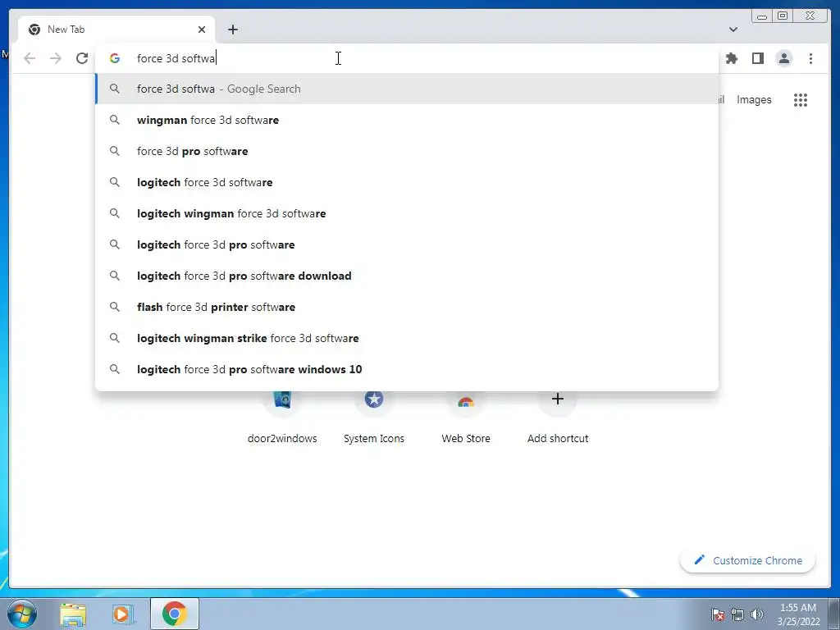Select 'logitech force 3d software' suggestion

pyautogui.click(x=407, y=182)
